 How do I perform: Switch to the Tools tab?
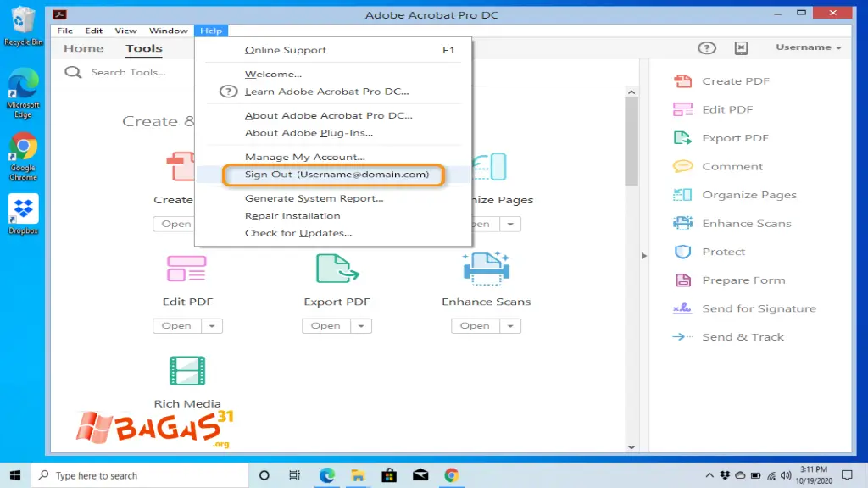tap(144, 48)
